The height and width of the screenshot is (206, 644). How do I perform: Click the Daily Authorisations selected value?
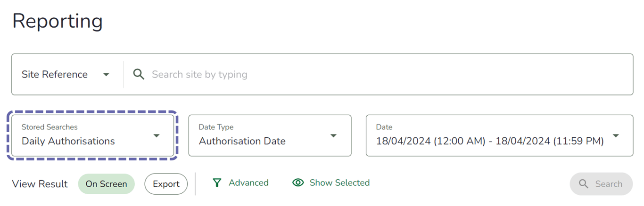tap(68, 141)
